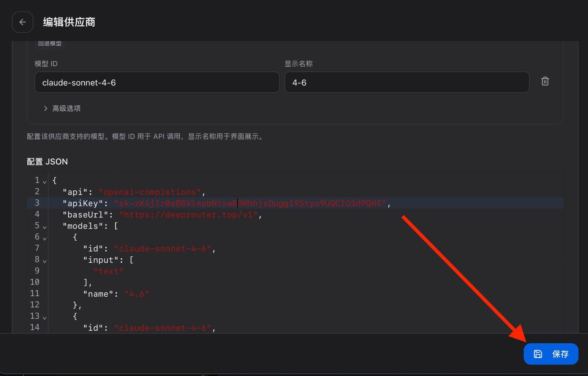588x376 pixels.
Task: Collapse the models array on line 5
Action: [x=45, y=227]
